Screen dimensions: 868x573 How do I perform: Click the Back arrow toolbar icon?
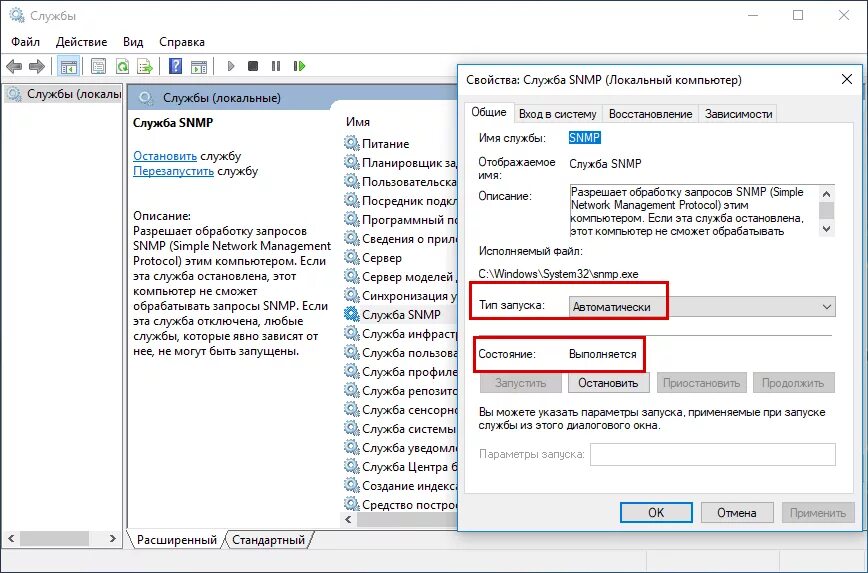tap(14, 66)
